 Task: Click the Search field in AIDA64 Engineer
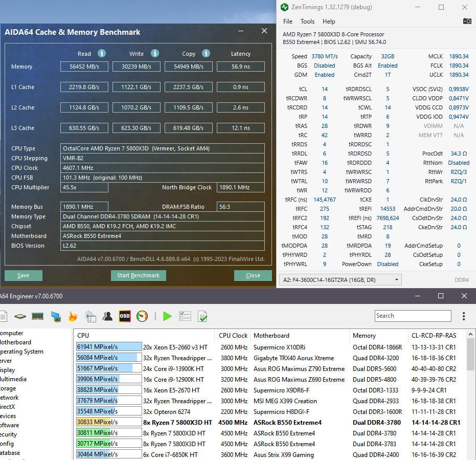point(413,316)
